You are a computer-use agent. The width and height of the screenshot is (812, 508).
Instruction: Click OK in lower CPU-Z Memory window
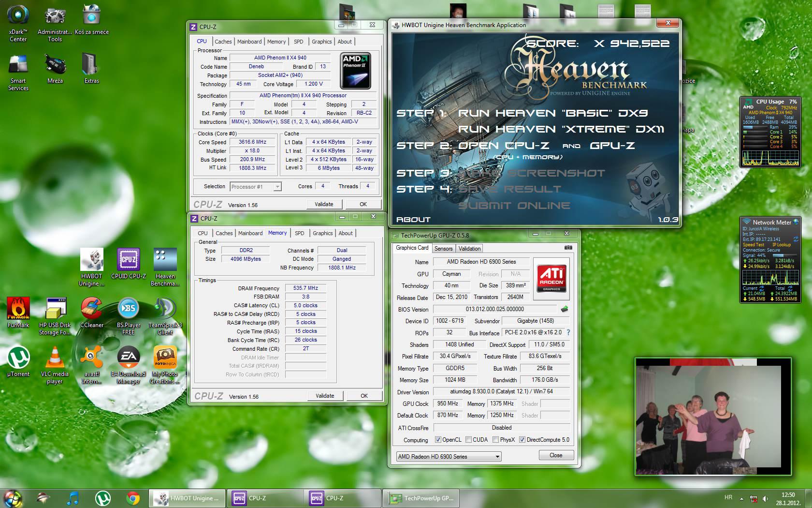(x=364, y=396)
